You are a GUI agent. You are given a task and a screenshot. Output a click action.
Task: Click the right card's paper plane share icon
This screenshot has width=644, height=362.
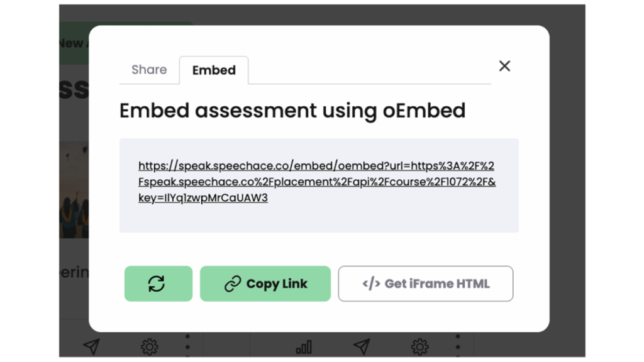point(361,346)
